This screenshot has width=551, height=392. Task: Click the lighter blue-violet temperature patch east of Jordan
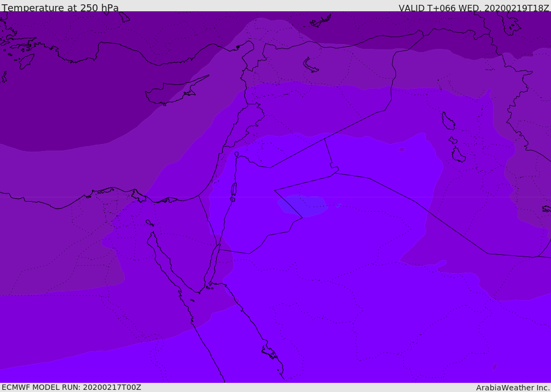pos(302,205)
